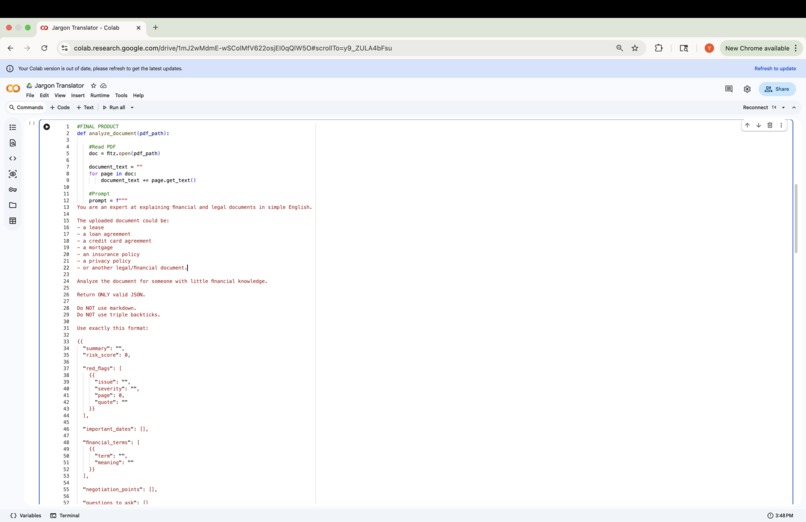Open the Runtime menu
806x522 pixels.
point(100,96)
